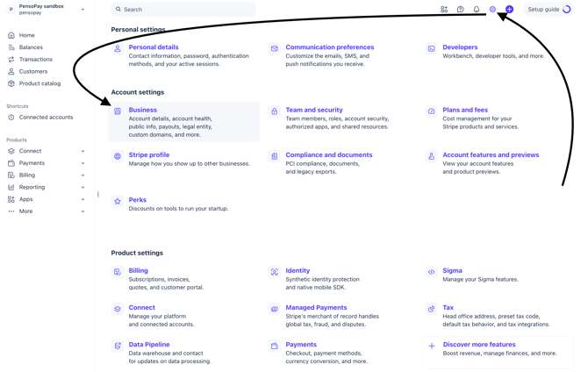Expand the Payments sidebar chevron
The height and width of the screenshot is (372, 588).
tap(82, 163)
